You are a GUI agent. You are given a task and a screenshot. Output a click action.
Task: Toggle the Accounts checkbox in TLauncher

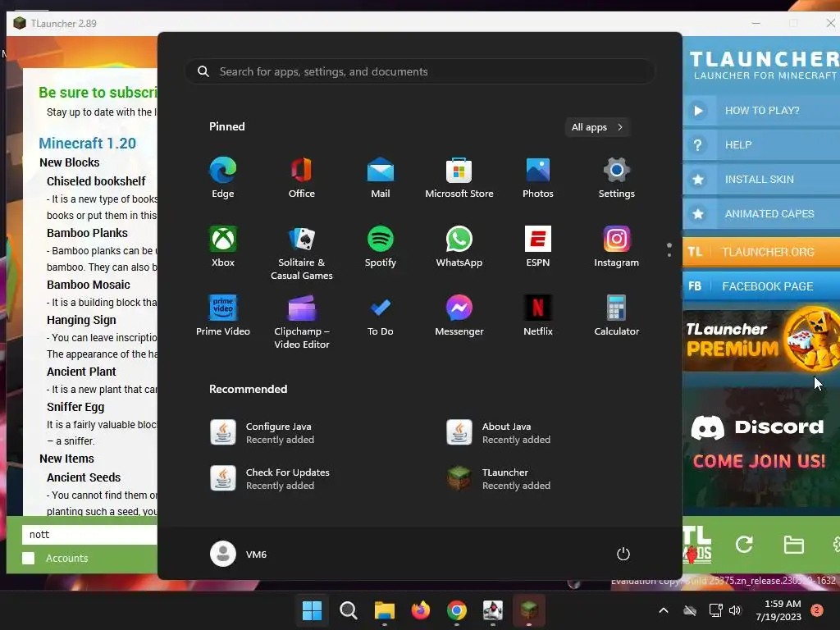[x=29, y=558]
